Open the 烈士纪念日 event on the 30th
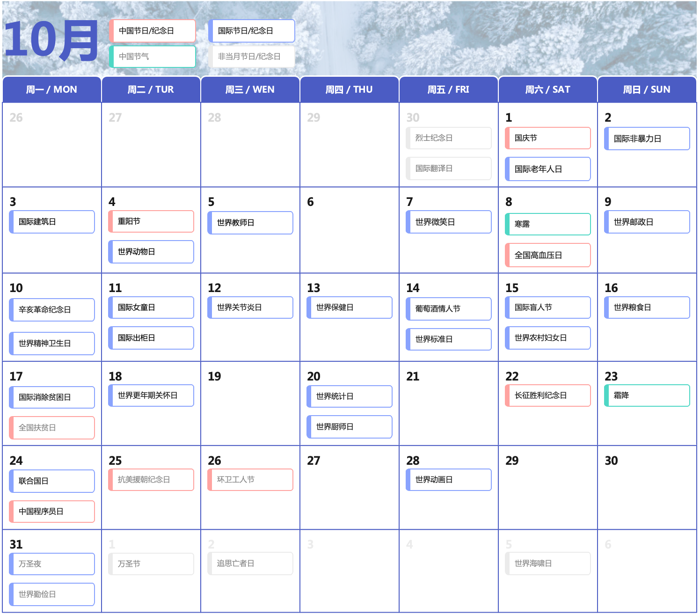This screenshot has width=700, height=615. click(x=449, y=138)
